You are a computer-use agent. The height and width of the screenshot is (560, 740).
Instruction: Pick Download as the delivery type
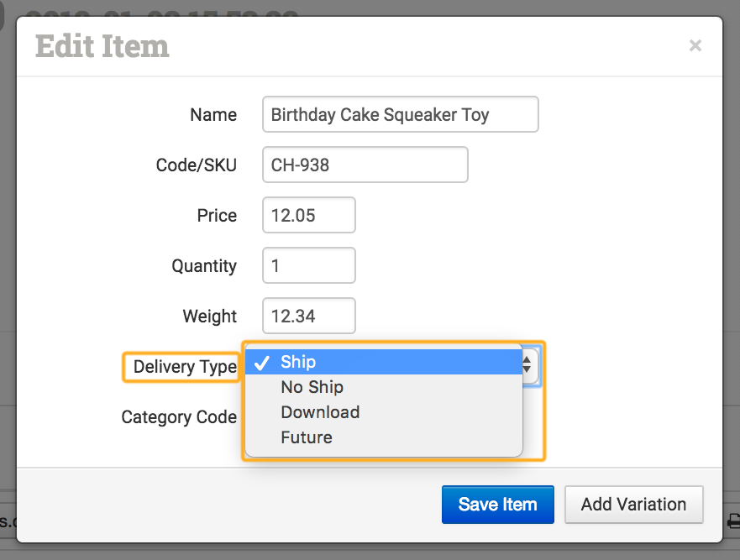320,412
